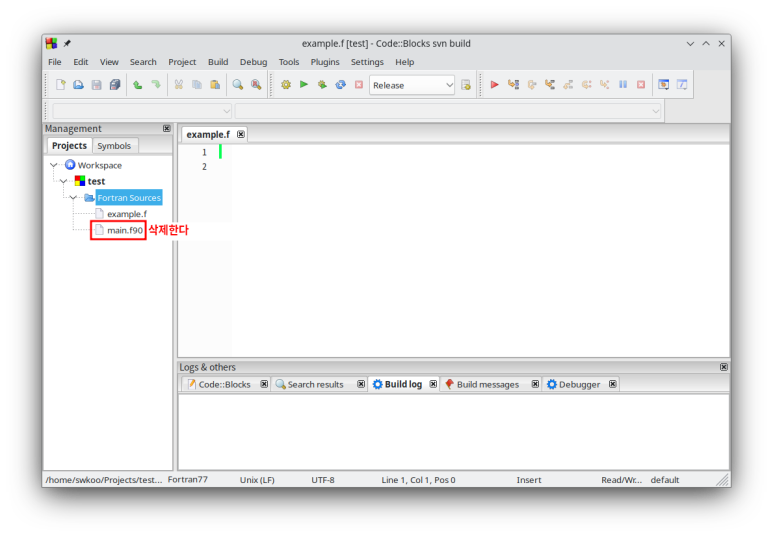Click the Break debugger pause icon
The image size is (773, 537).
coord(623,85)
